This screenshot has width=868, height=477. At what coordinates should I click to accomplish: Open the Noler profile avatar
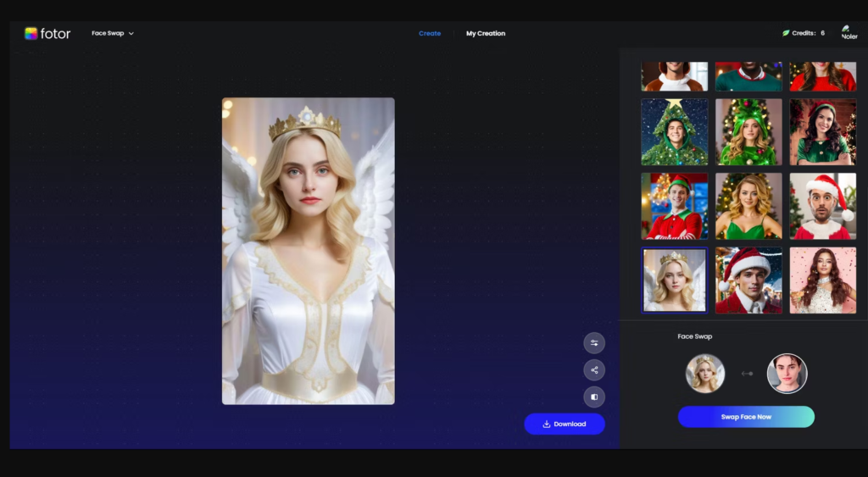pyautogui.click(x=849, y=32)
